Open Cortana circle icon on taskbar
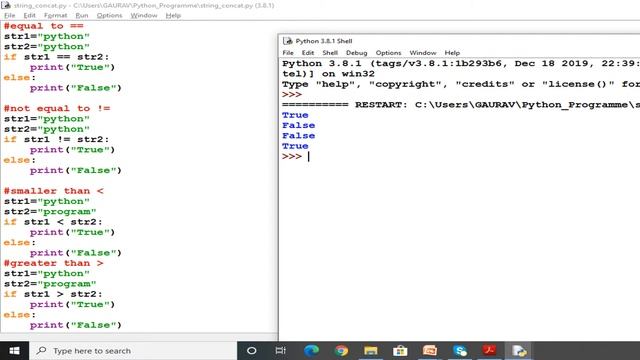640x360 pixels. tap(251, 351)
